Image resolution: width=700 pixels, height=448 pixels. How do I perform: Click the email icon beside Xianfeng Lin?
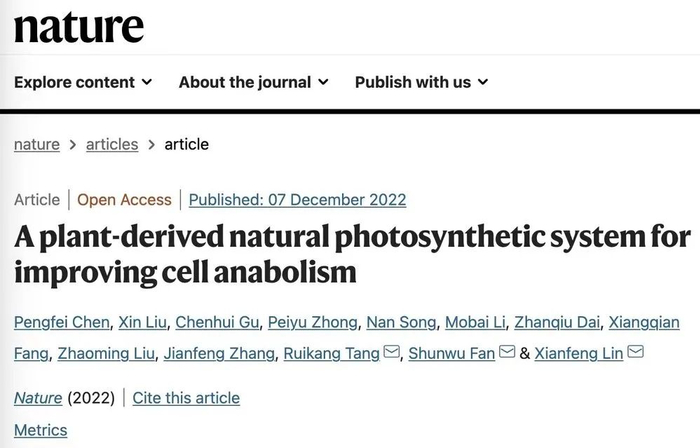(635, 353)
